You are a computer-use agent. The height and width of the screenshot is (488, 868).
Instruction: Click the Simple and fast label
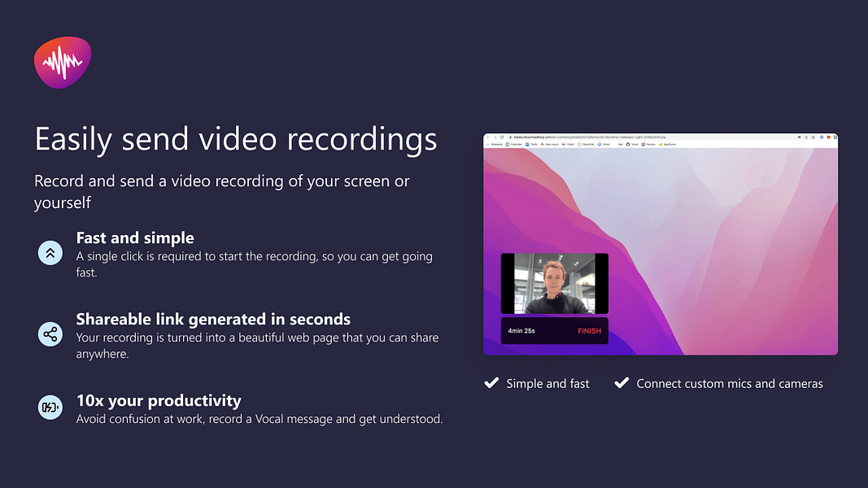[547, 383]
